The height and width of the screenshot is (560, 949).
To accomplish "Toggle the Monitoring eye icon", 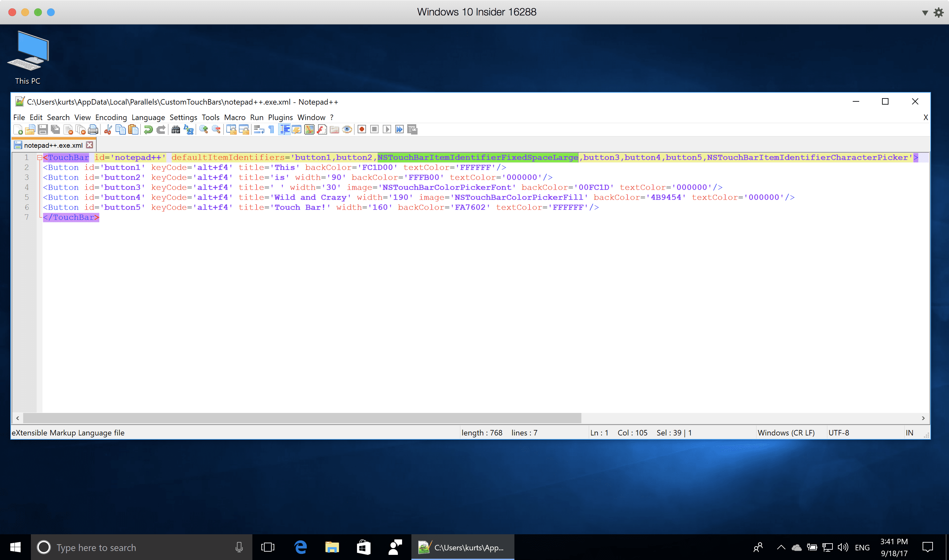I will coord(347,129).
